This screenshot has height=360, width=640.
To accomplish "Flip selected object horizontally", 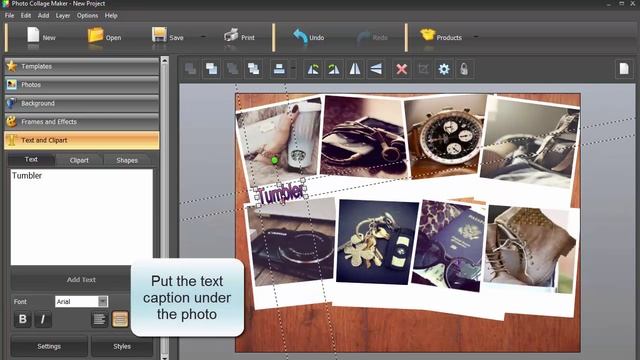I will point(355,69).
